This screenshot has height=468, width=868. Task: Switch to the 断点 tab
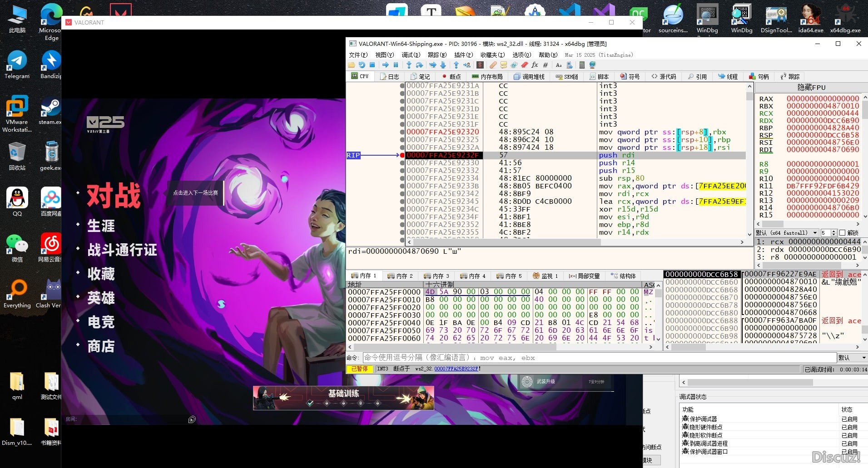[x=451, y=77]
